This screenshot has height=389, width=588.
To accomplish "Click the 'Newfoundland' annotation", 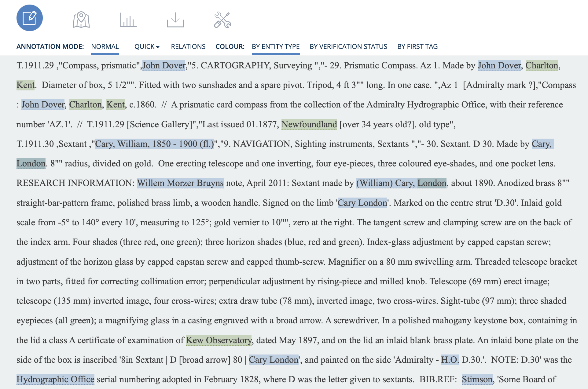I will point(309,124).
